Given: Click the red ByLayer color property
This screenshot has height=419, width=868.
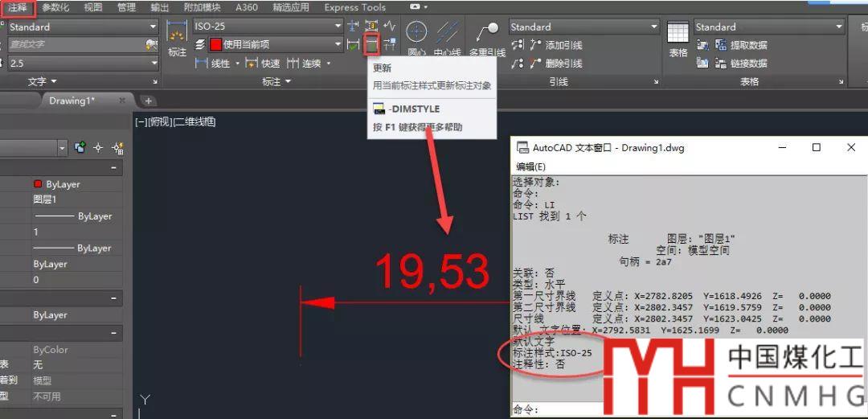Looking at the screenshot, I should (x=57, y=184).
